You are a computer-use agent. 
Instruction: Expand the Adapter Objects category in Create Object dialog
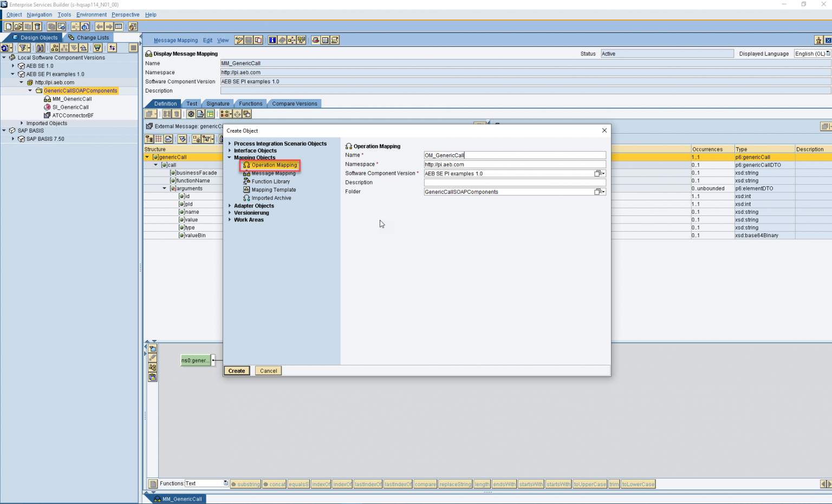pos(230,206)
